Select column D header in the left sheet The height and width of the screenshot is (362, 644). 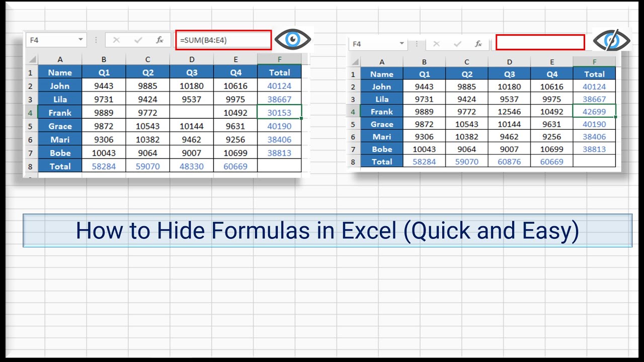click(x=192, y=59)
